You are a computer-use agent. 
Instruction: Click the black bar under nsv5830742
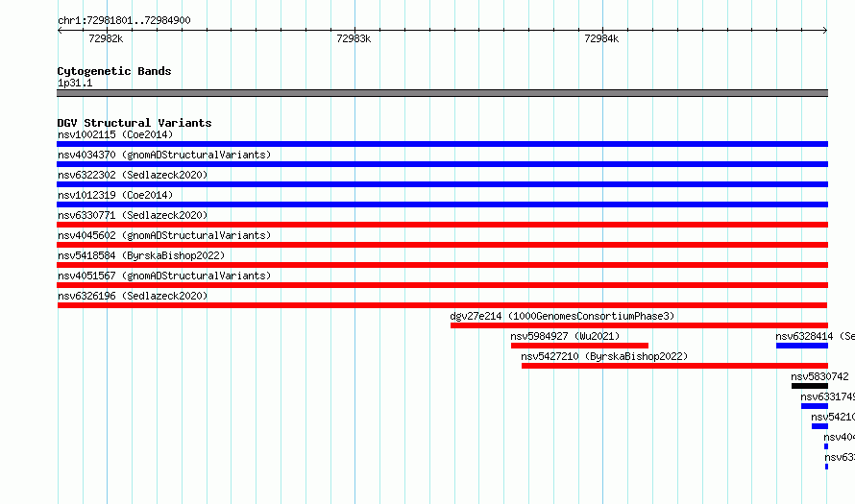(x=810, y=386)
